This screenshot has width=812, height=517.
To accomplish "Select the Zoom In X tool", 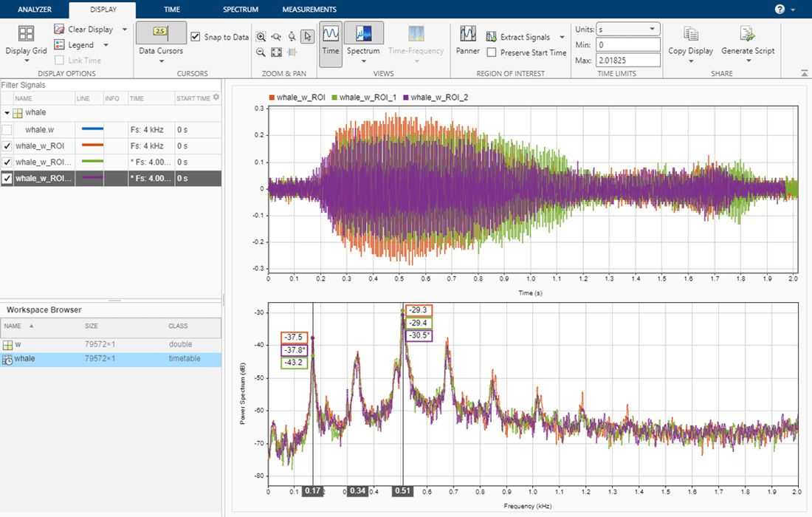I will [275, 35].
